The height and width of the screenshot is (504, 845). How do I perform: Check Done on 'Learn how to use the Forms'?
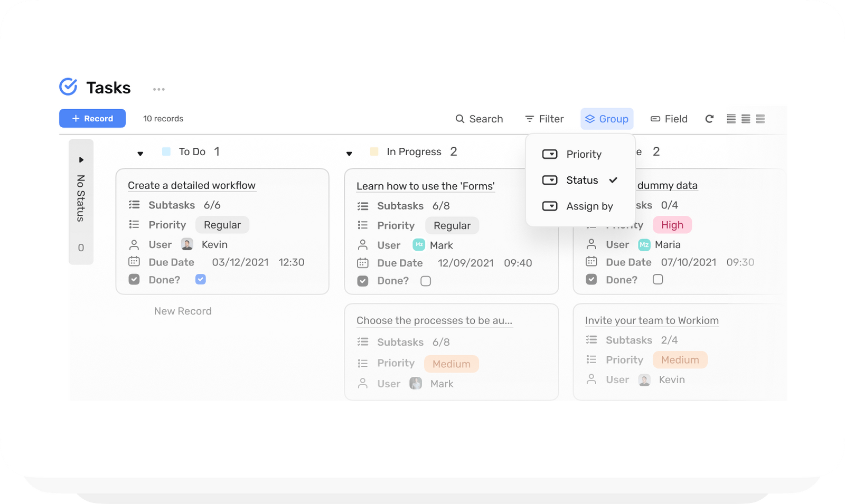[426, 281]
